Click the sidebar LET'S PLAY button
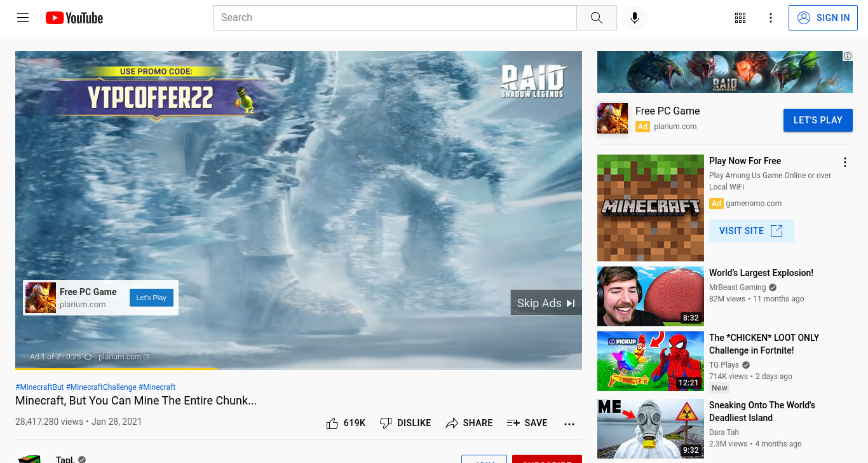 [818, 120]
